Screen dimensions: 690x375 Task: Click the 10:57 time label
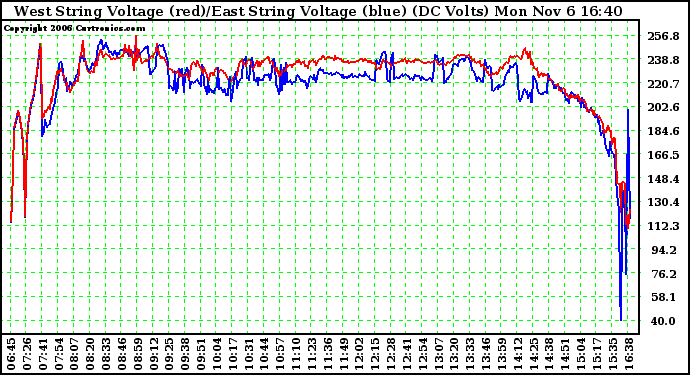(x=280, y=353)
